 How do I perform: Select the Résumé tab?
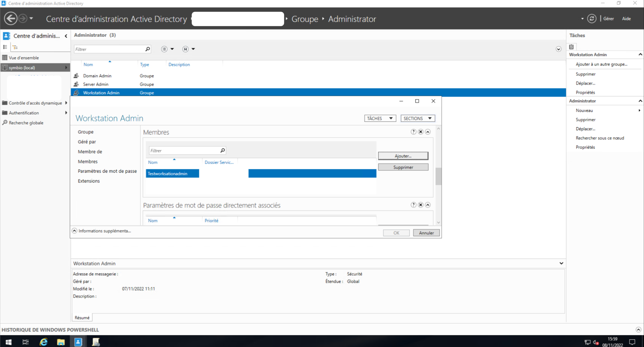[82, 318]
